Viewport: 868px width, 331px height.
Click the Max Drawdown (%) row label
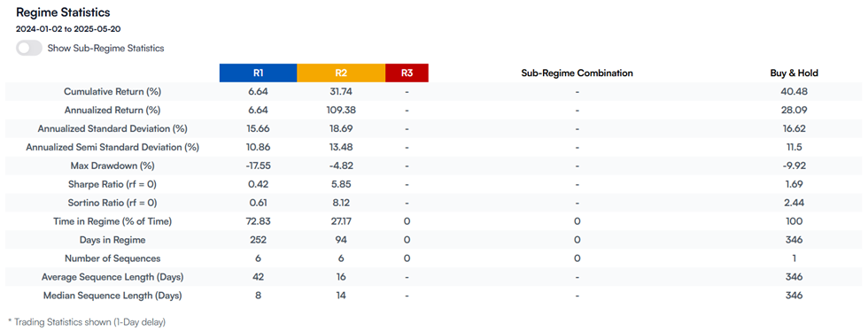pyautogui.click(x=112, y=165)
